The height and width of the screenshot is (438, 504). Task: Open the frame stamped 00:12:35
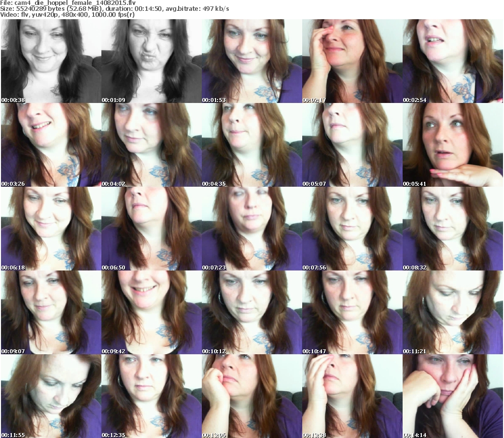click(152, 396)
